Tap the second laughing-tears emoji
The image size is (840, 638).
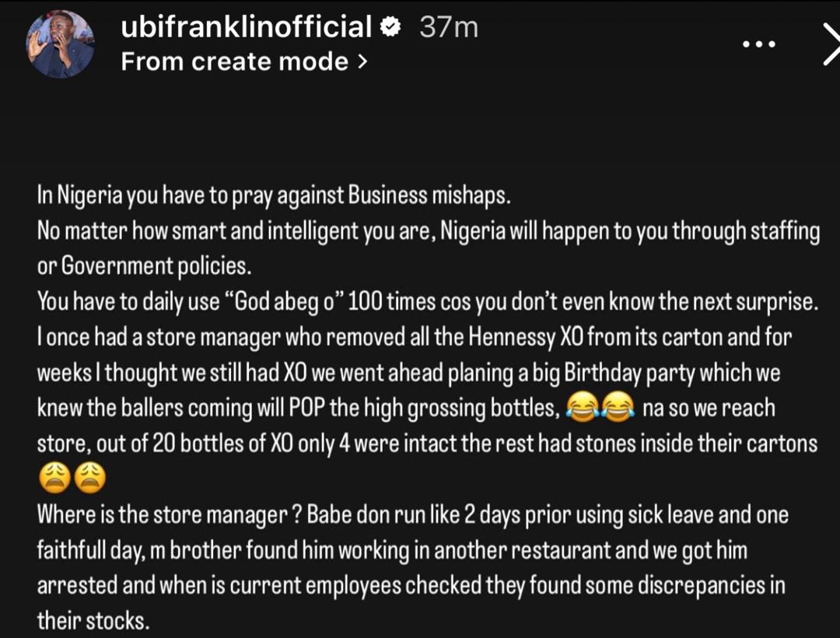[617, 408]
